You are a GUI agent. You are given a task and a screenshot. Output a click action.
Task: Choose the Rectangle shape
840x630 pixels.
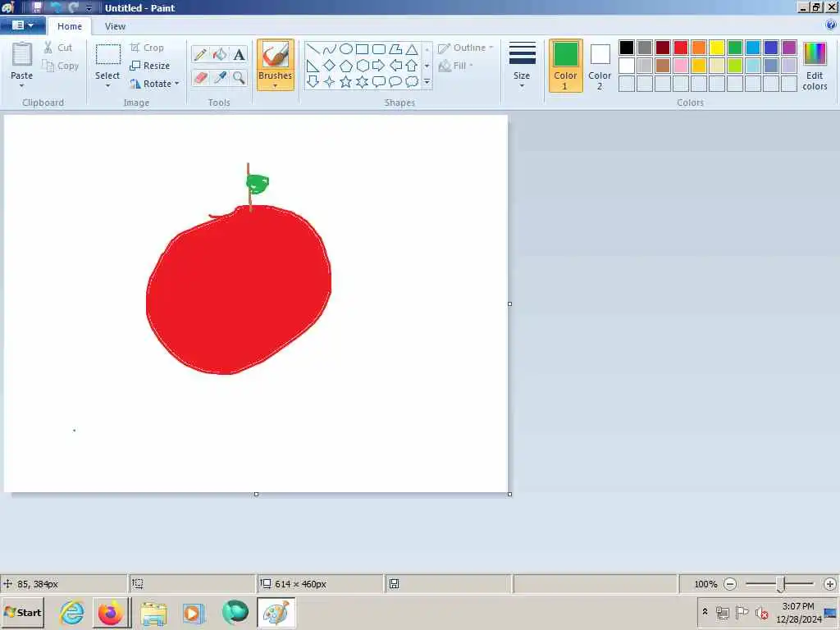click(362, 49)
